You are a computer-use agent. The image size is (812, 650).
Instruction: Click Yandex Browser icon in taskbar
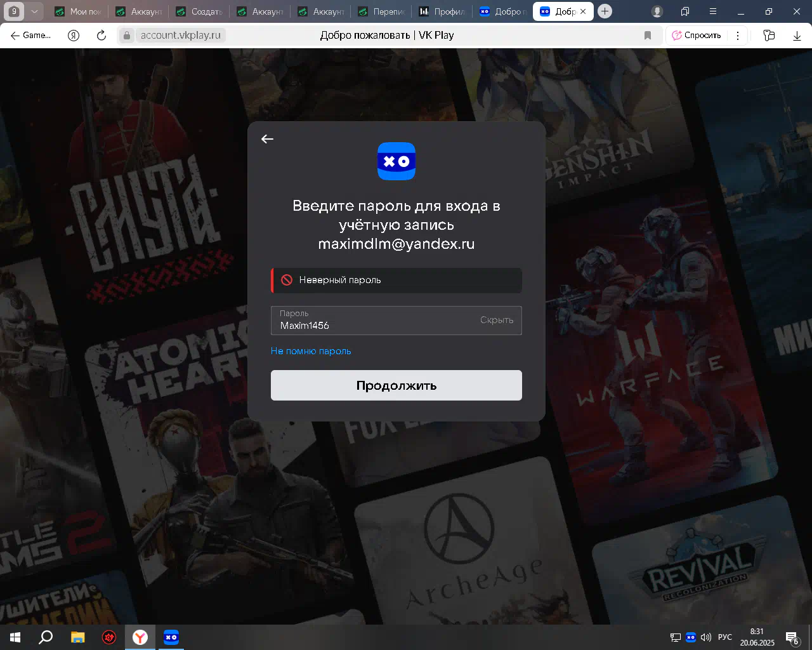(x=140, y=637)
